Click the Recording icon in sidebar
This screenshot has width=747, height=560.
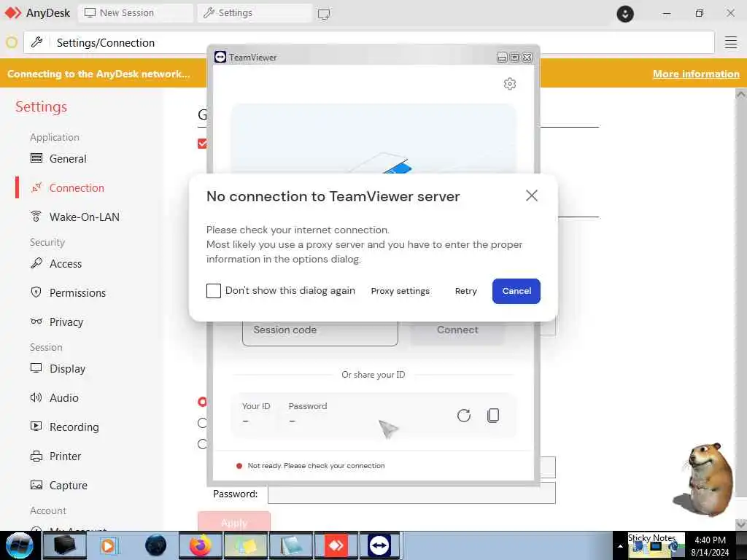tap(36, 426)
